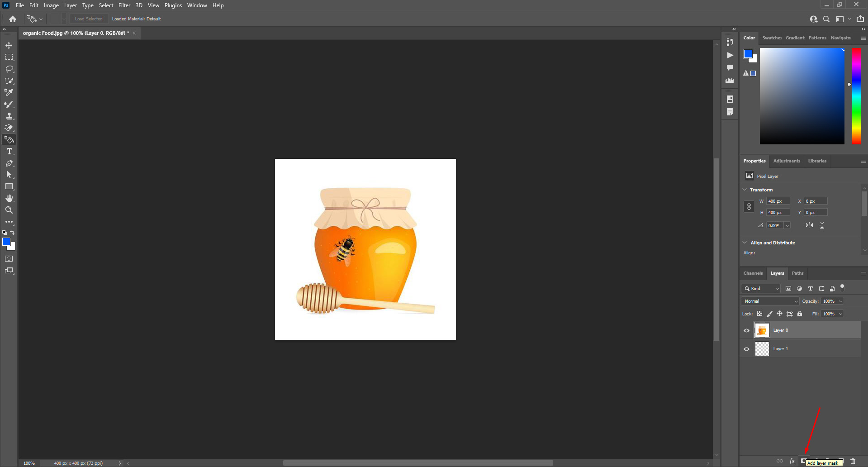Select the Move tool
The width and height of the screenshot is (868, 467).
9,45
